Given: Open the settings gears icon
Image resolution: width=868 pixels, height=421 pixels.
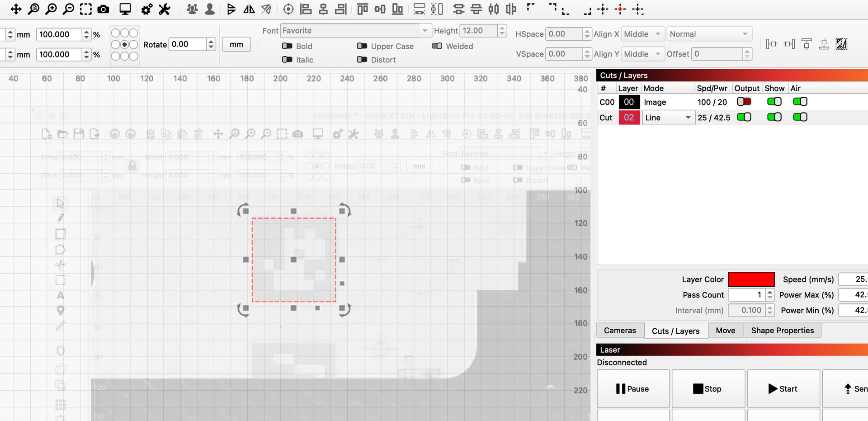Looking at the screenshot, I should point(146,9).
